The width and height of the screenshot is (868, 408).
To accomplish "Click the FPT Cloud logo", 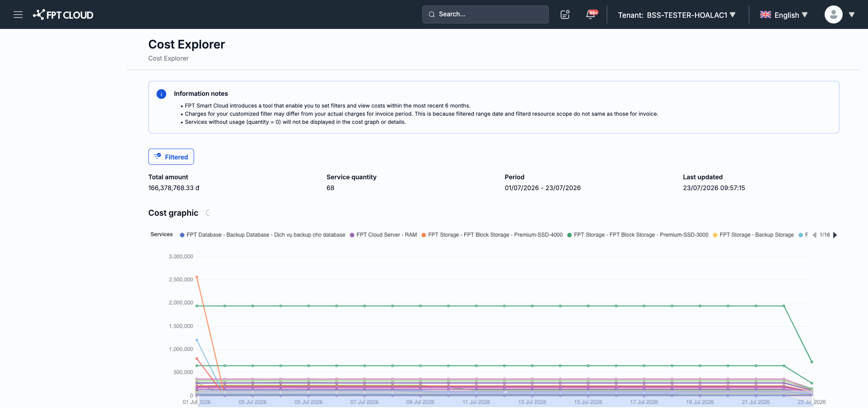I will 63,14.
